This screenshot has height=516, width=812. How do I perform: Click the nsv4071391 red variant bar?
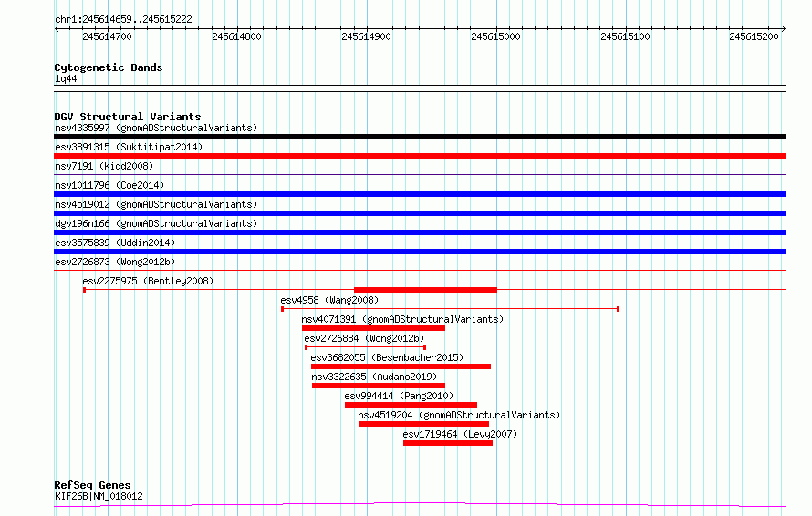point(373,328)
